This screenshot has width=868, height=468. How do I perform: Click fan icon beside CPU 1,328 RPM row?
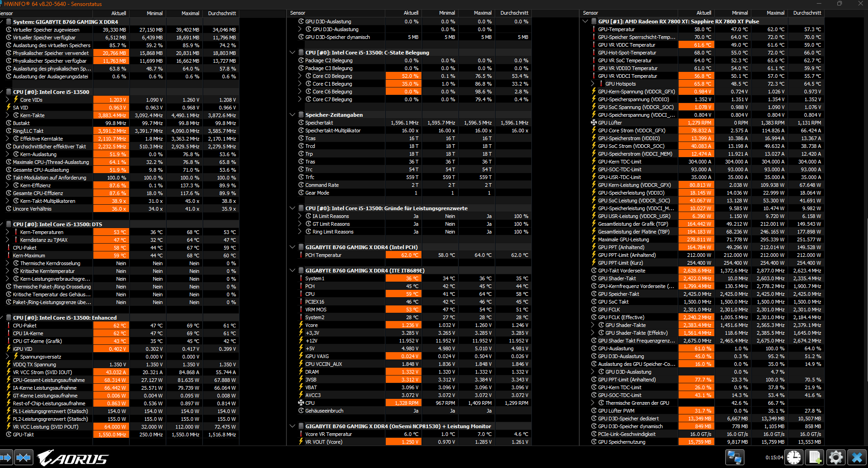(301, 403)
